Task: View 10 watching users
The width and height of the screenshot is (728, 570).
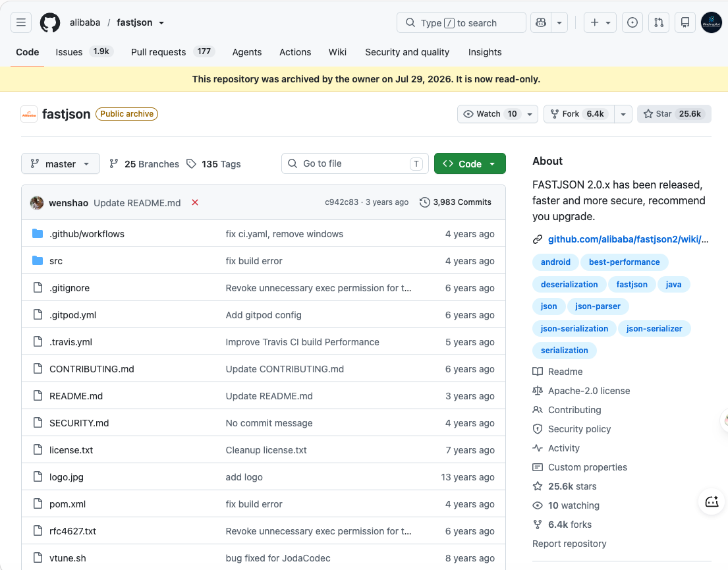Action: click(566, 505)
